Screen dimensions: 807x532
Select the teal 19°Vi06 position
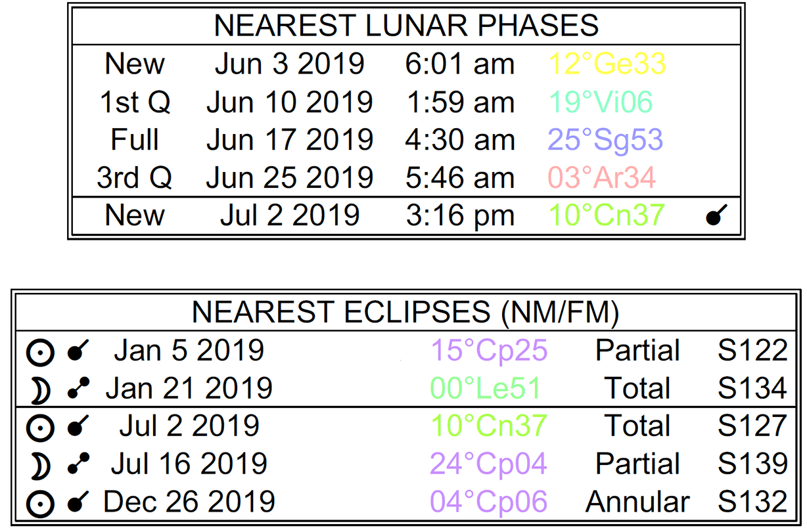coord(600,102)
